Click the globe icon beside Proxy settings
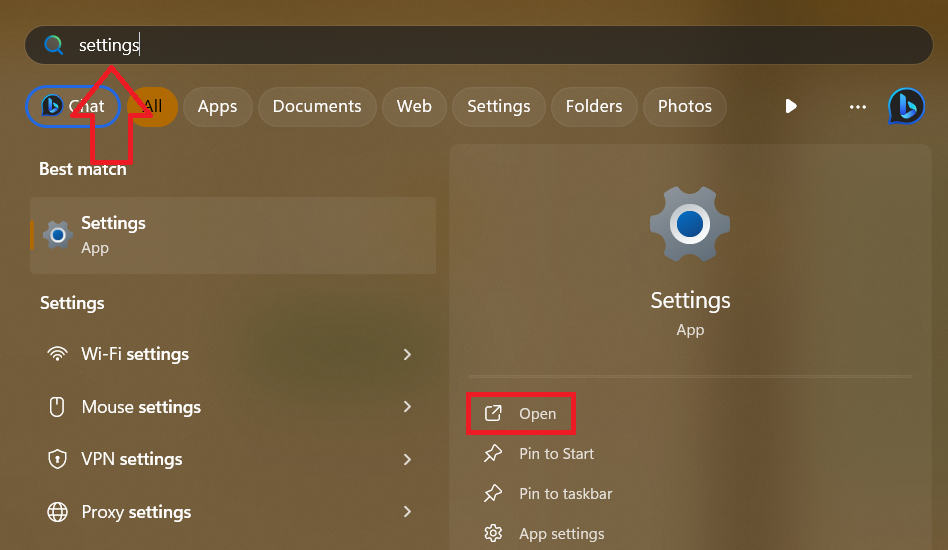Viewport: 948px width, 550px height. pyautogui.click(x=58, y=512)
